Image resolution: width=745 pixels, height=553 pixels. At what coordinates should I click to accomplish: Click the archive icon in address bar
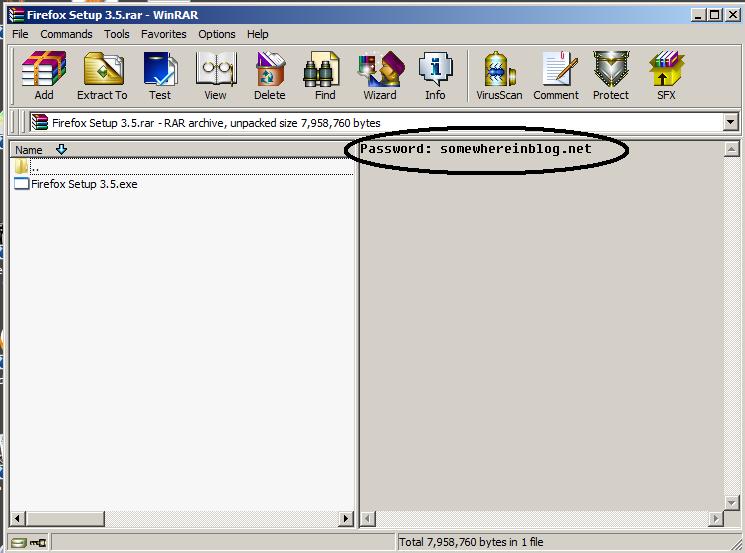tap(39, 123)
